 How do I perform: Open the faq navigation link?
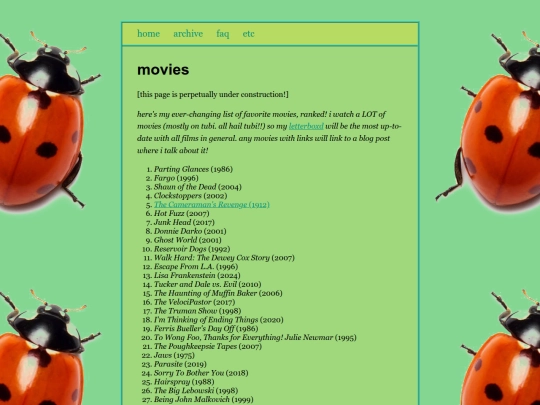coord(222,34)
